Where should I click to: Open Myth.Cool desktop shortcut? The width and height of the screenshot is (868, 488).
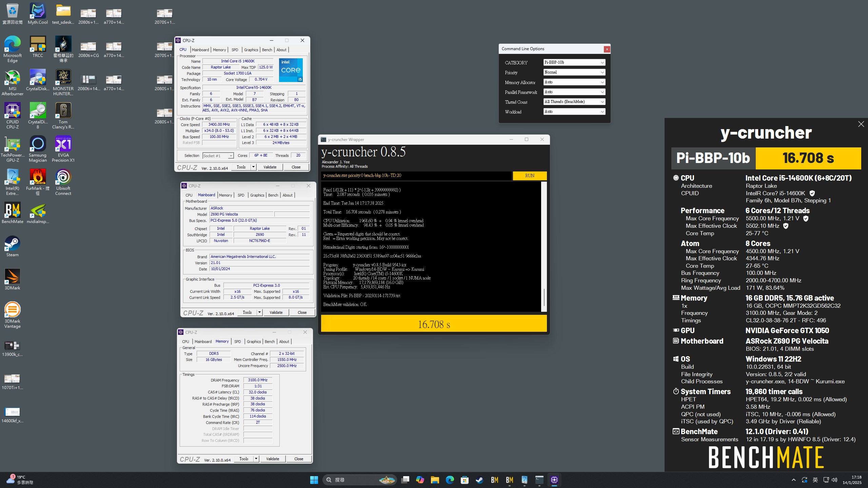click(38, 14)
